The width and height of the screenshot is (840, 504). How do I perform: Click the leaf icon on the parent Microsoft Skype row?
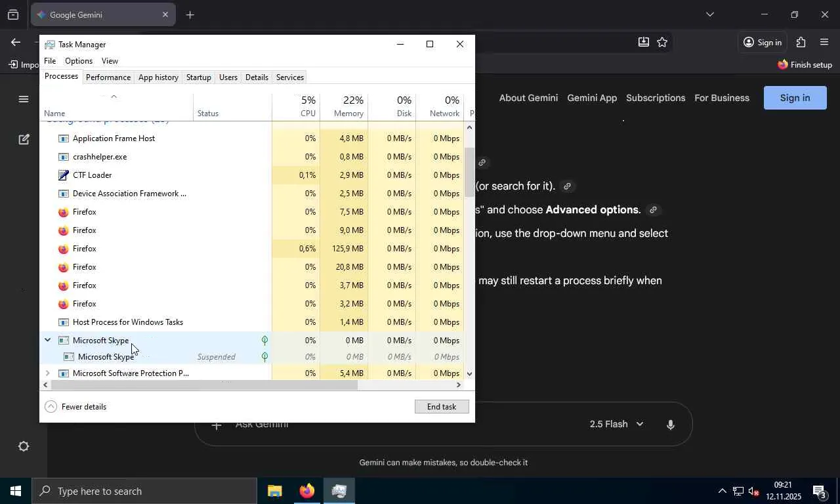pos(264,340)
